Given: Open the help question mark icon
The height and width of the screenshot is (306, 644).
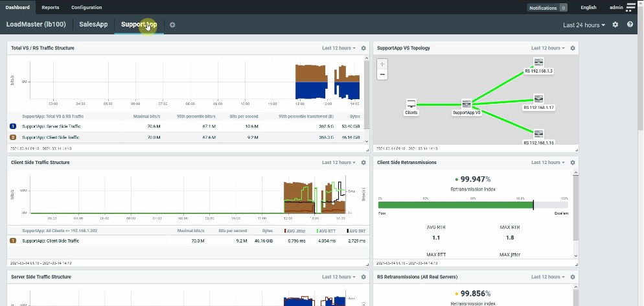Looking at the screenshot, I should 630,25.
